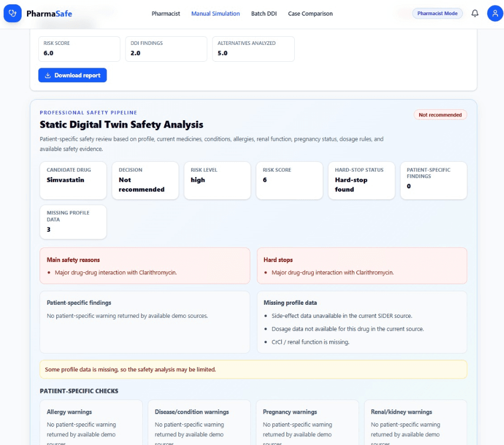The image size is (504, 445).
Task: Click the Not recommended status badge
Action: click(440, 115)
